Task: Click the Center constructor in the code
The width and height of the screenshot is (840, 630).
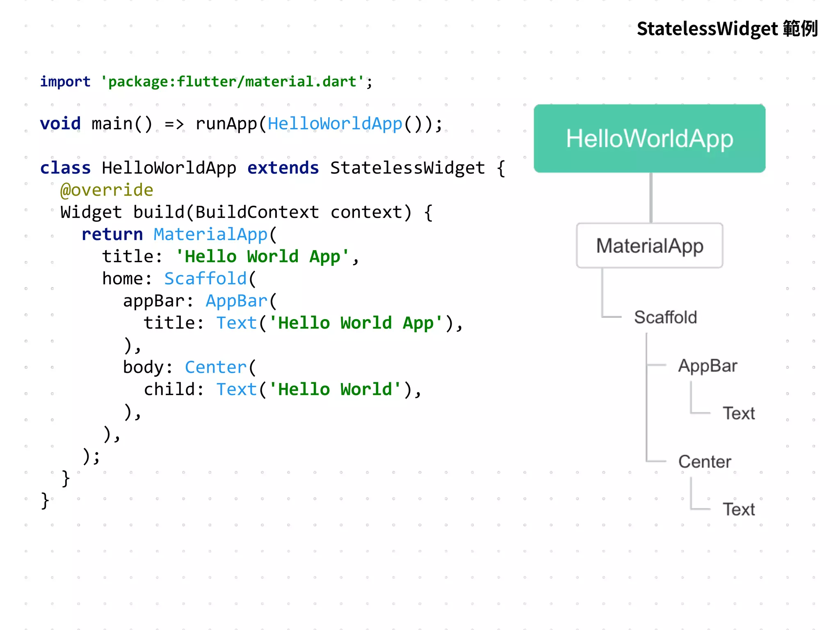Action: click(x=215, y=367)
